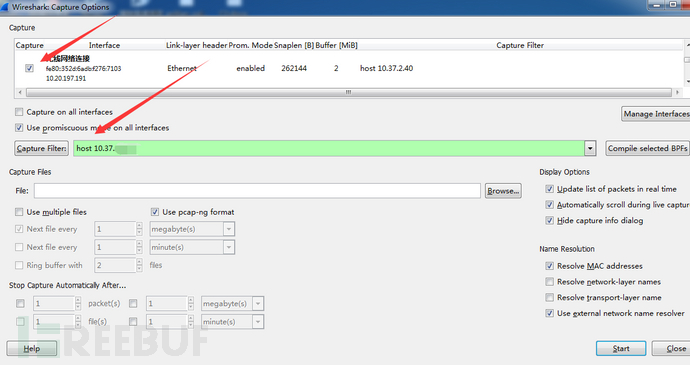The image size is (690, 365).
Task: Toggle Resolve MAC addresses
Action: pos(550,266)
